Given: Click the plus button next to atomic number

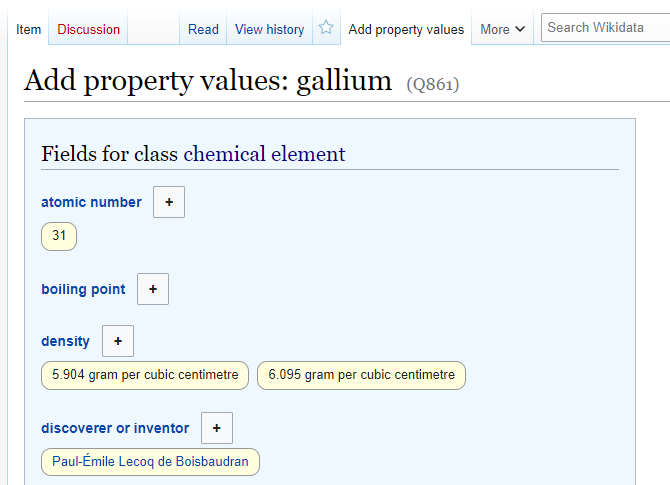Looking at the screenshot, I should click(169, 202).
